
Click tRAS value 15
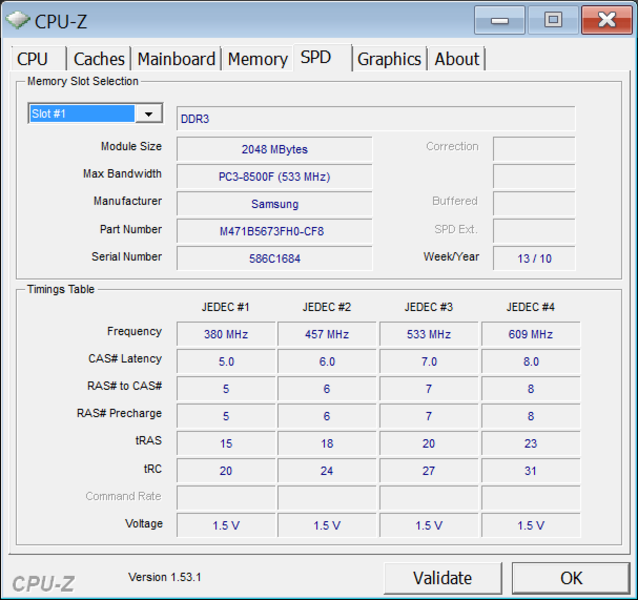point(226,443)
